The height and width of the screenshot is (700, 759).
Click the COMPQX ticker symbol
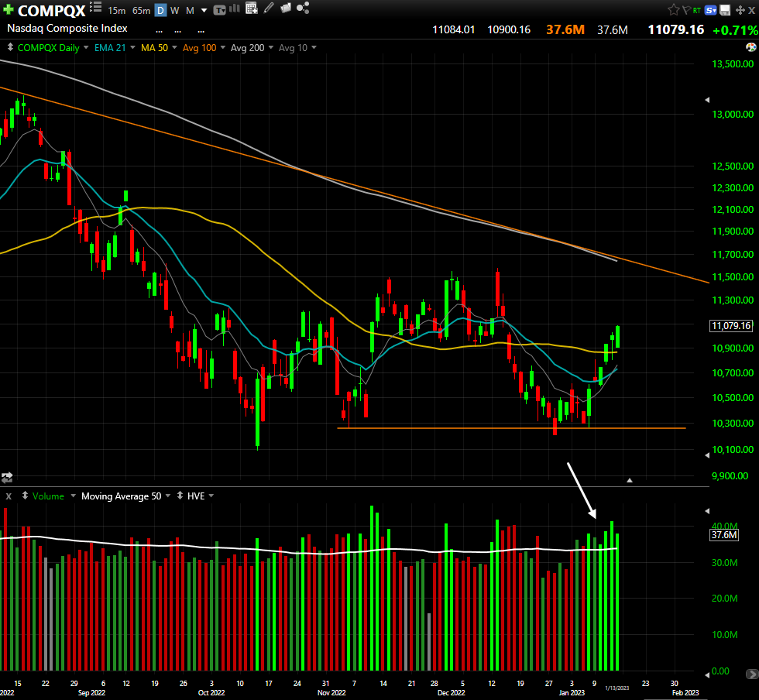(x=51, y=10)
